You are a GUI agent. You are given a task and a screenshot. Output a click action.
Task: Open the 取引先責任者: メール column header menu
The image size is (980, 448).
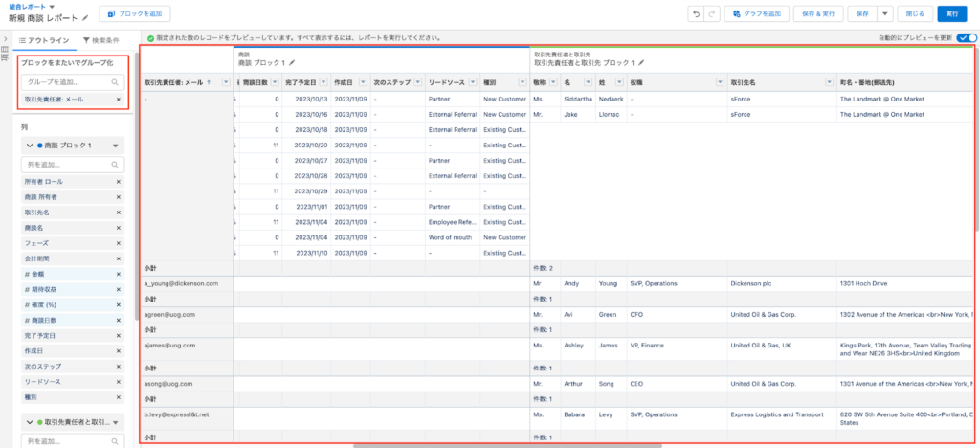click(226, 82)
